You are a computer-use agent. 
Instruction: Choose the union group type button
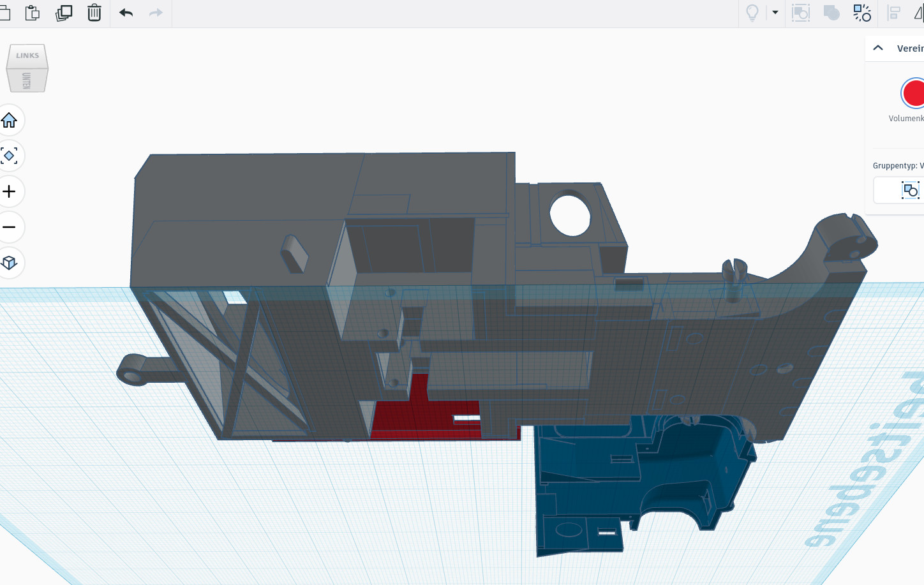tap(910, 190)
